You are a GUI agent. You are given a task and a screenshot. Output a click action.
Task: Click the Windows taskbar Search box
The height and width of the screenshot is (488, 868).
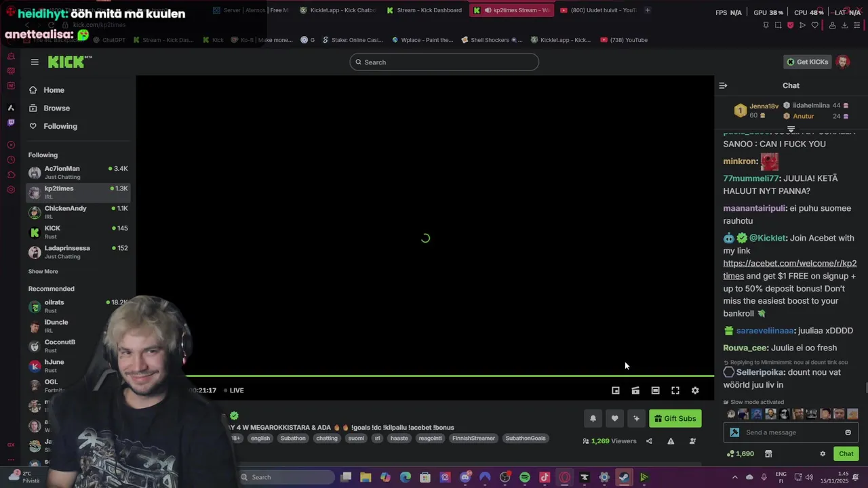[286, 477]
